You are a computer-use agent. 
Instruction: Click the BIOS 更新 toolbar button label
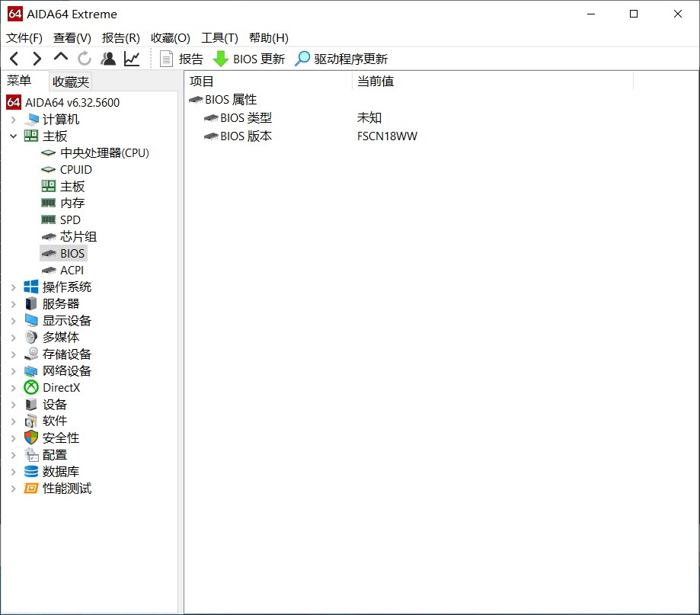coord(259,59)
